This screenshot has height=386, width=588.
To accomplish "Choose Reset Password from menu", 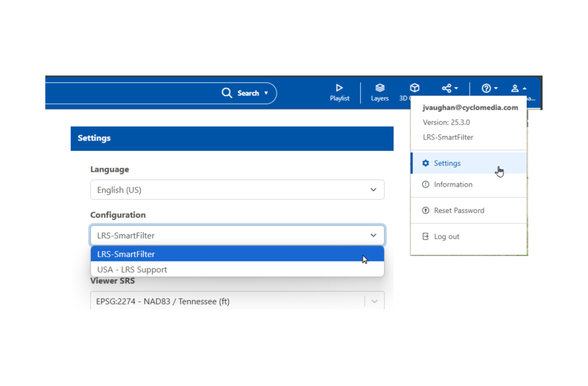I will pyautogui.click(x=469, y=210).
